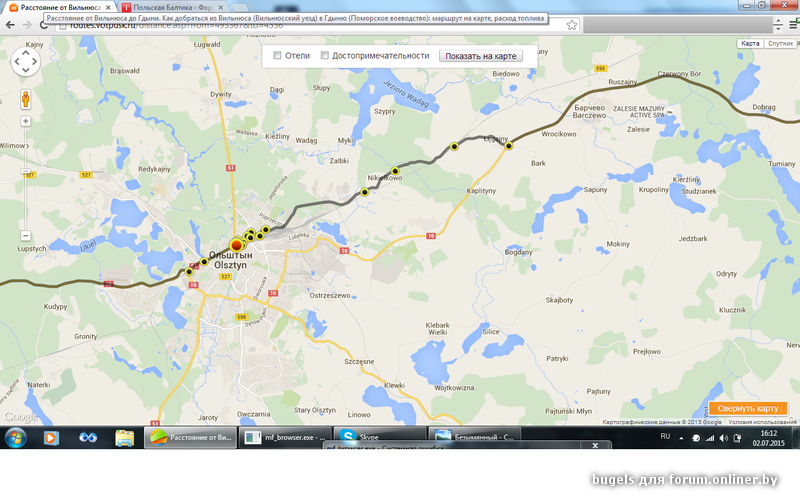Click the browser back arrow

click(x=10, y=24)
